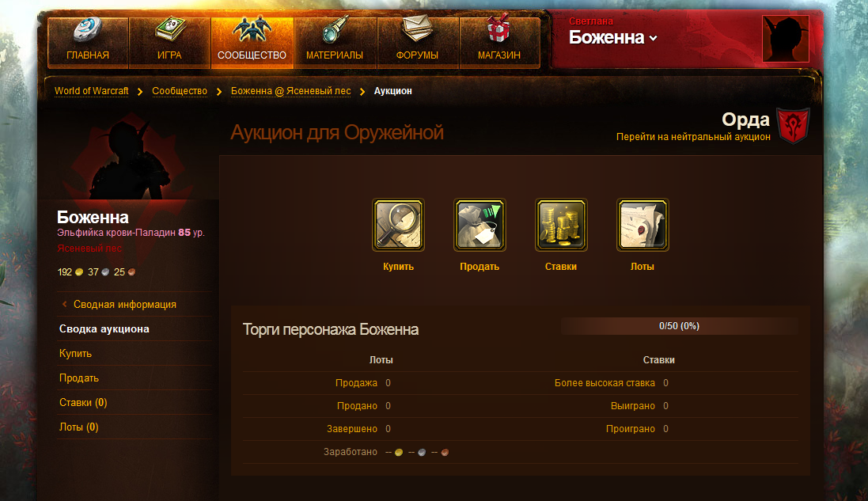This screenshot has height=501, width=868.
Task: Go back to Сводная информация
Action: (124, 305)
